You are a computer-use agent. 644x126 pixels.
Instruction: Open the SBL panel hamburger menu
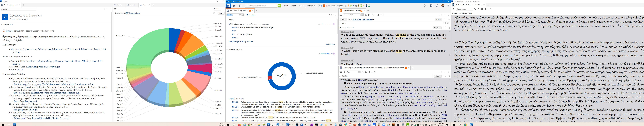453,9
